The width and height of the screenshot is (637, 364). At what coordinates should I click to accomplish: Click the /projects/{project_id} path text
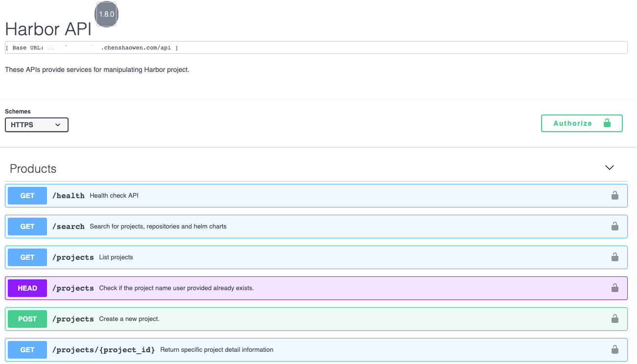pos(104,350)
